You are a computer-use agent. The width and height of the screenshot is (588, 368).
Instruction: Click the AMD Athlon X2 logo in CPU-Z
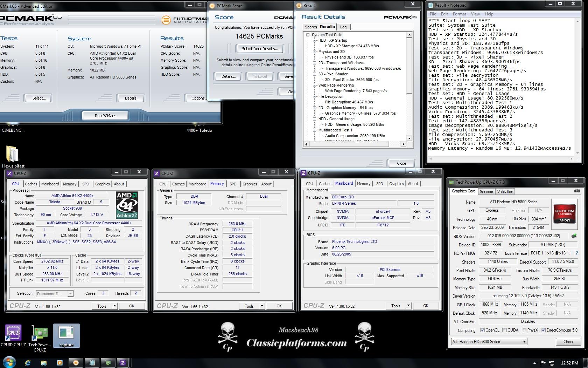(x=127, y=205)
